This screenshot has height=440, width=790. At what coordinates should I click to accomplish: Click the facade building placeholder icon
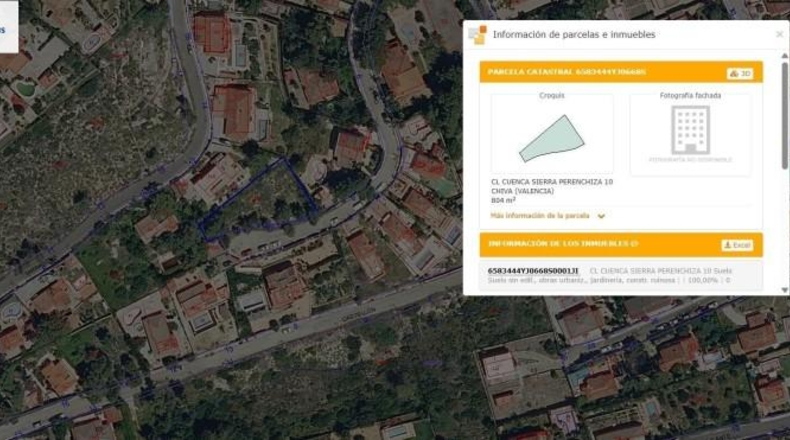(690, 130)
